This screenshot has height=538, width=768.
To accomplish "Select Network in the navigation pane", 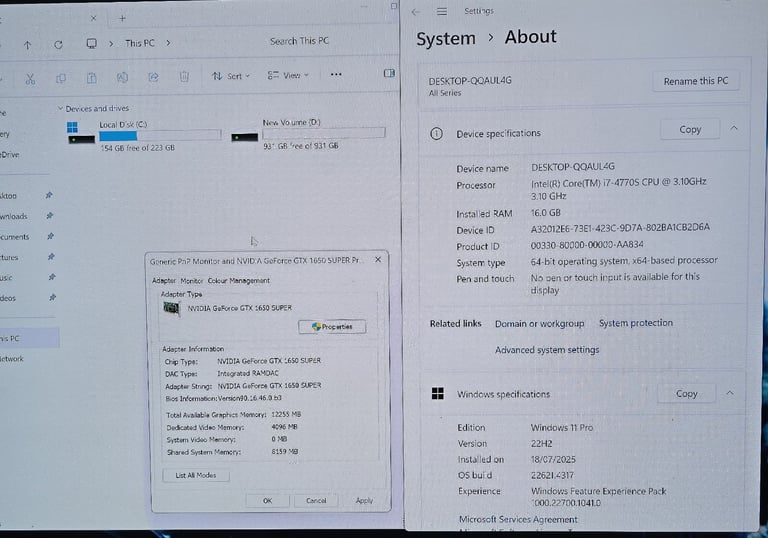I will (x=12, y=359).
